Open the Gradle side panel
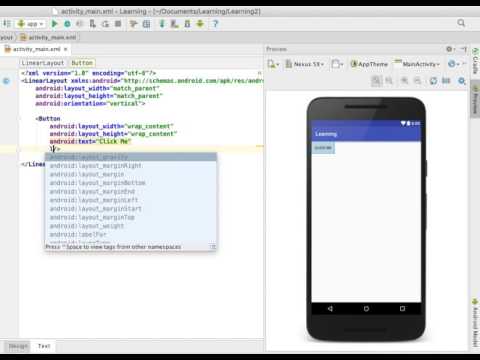Screen dimensions: 480x360 pos(475,61)
